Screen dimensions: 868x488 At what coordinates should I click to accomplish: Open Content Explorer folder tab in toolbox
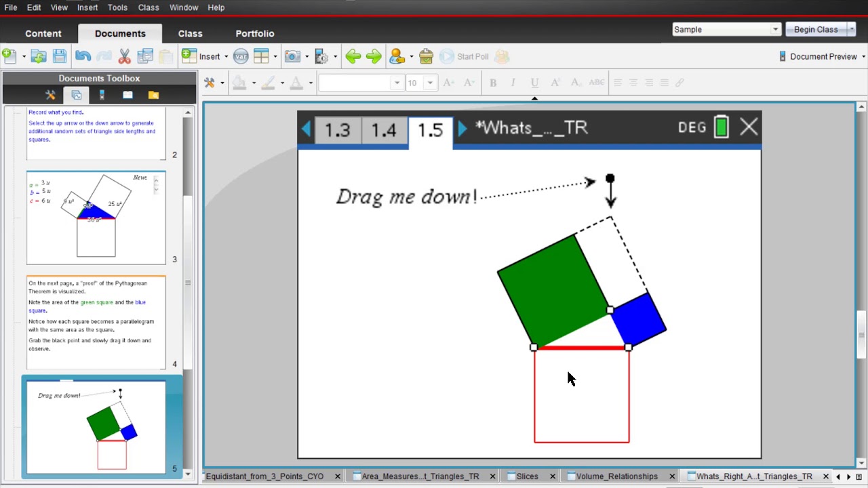click(x=153, y=95)
